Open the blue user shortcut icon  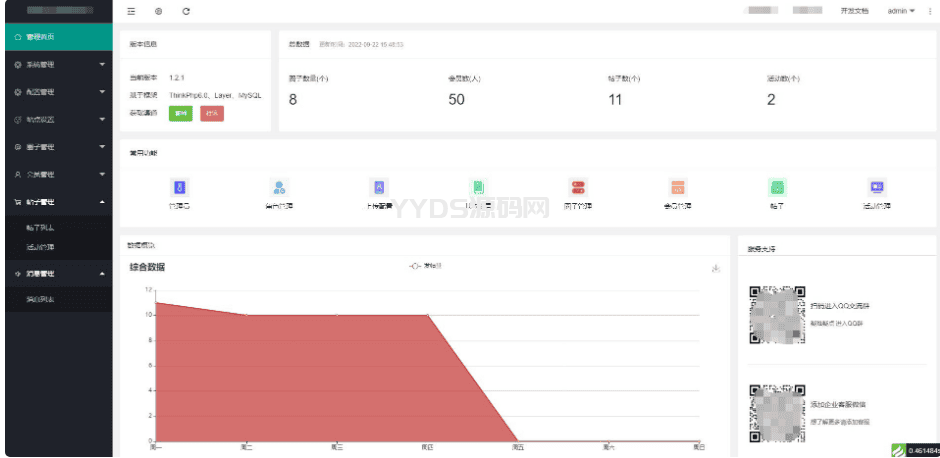279,188
